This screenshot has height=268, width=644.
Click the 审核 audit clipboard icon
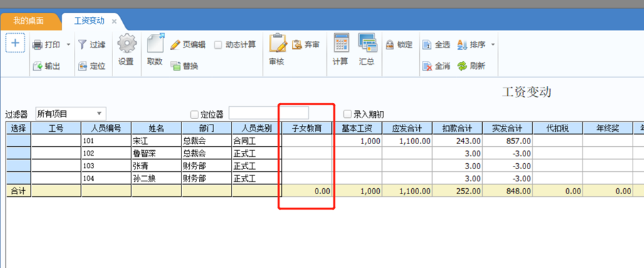[x=278, y=43]
